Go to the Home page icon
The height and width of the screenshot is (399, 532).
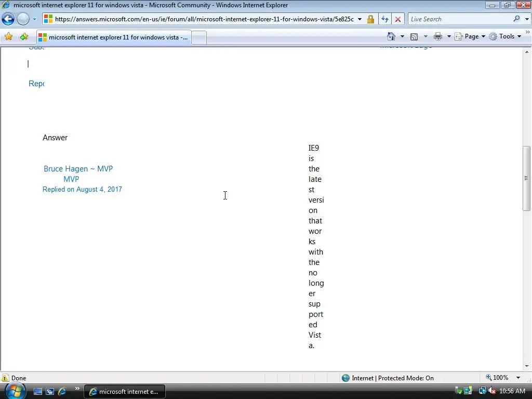(391, 36)
